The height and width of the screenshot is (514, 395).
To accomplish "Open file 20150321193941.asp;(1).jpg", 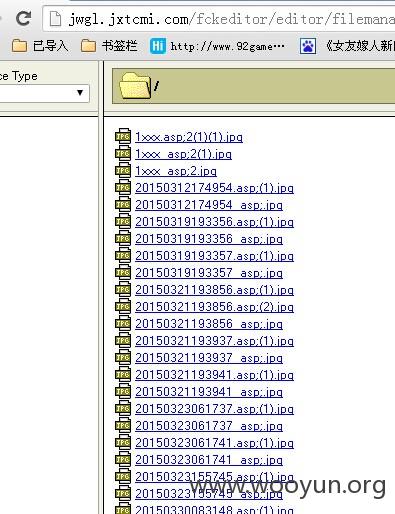I will pos(214,375).
